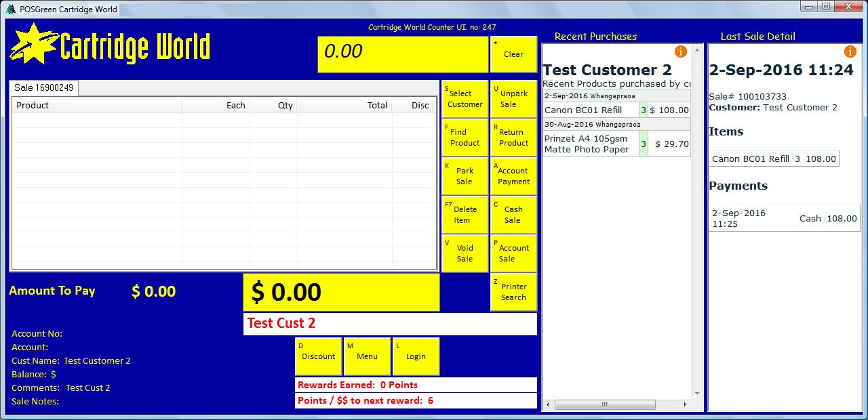
Task: Click Canon BC01 Refill item in Last Sale Detail
Action: click(x=774, y=159)
